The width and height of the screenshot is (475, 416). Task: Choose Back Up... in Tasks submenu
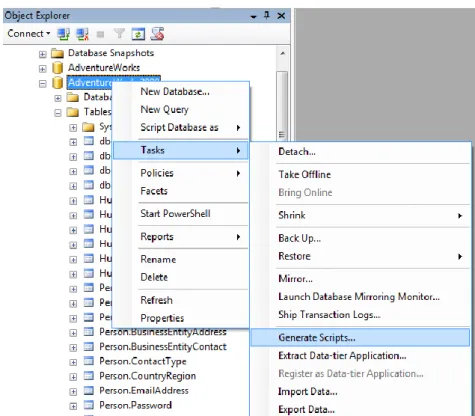coord(360,238)
